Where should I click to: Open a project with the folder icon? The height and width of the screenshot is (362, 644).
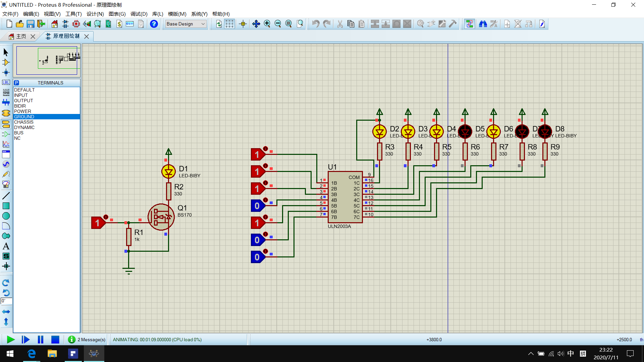tap(20, 24)
